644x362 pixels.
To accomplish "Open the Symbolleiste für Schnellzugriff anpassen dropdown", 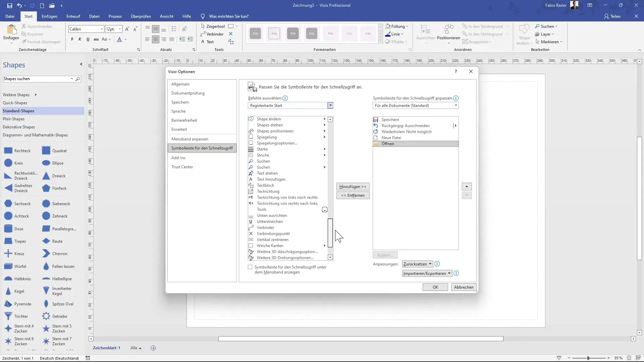I will pos(455,105).
